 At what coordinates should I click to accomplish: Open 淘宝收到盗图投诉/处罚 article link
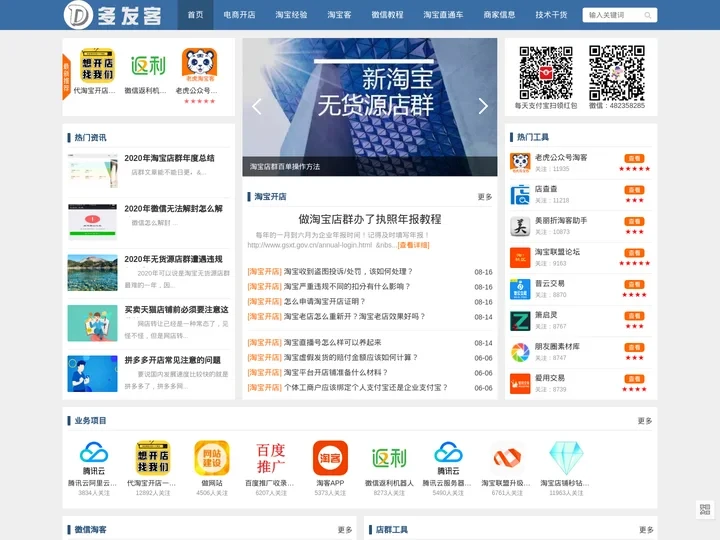pyautogui.click(x=348, y=272)
